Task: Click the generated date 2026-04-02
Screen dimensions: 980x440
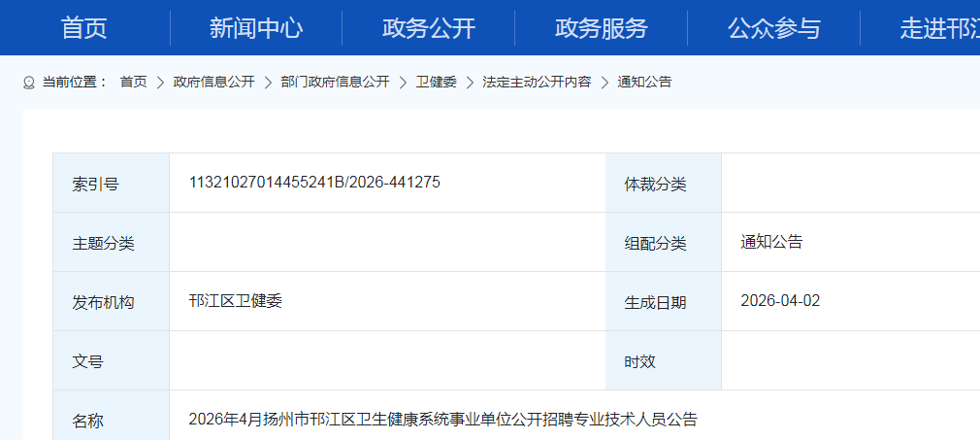Action: 779,300
